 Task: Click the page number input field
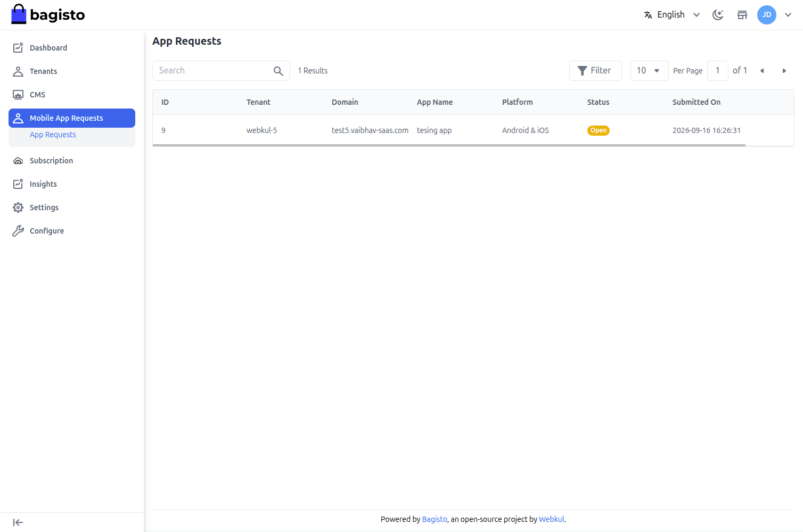[x=718, y=71]
